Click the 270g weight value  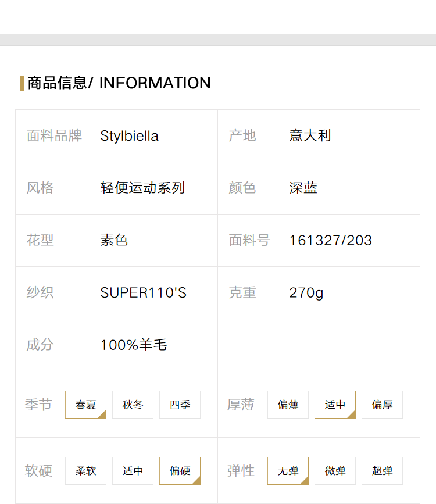coord(306,293)
